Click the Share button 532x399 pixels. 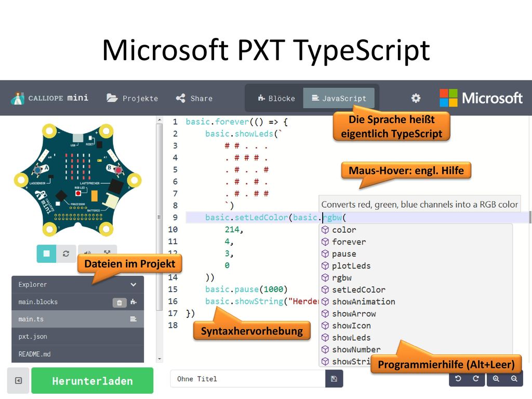pyautogui.click(x=194, y=98)
